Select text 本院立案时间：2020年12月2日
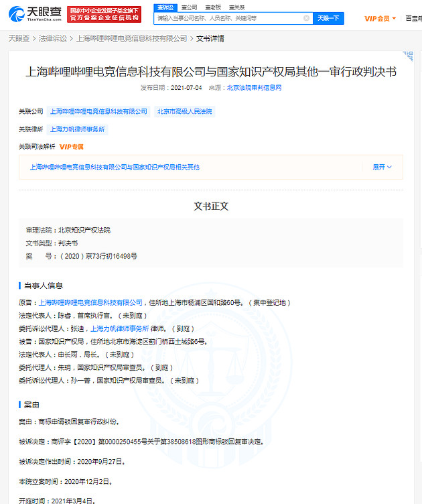 [66, 481]
